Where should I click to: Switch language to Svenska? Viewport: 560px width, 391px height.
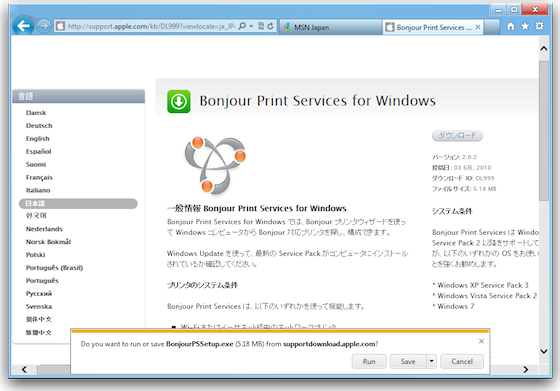[x=39, y=306]
